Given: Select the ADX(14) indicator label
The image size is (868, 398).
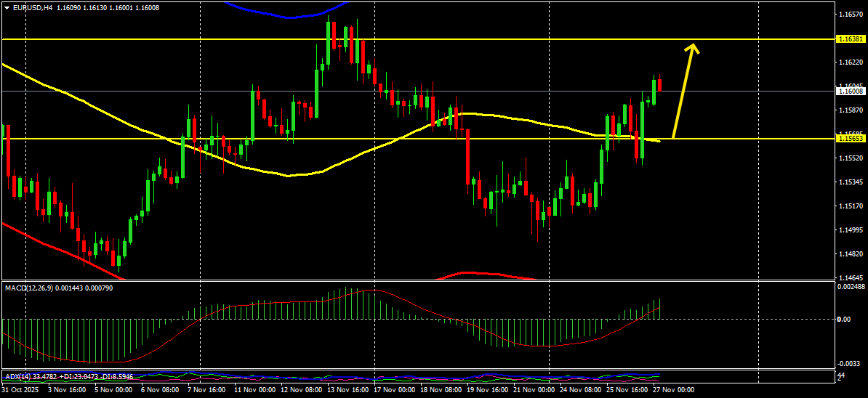Looking at the screenshot, I should 17,376.
